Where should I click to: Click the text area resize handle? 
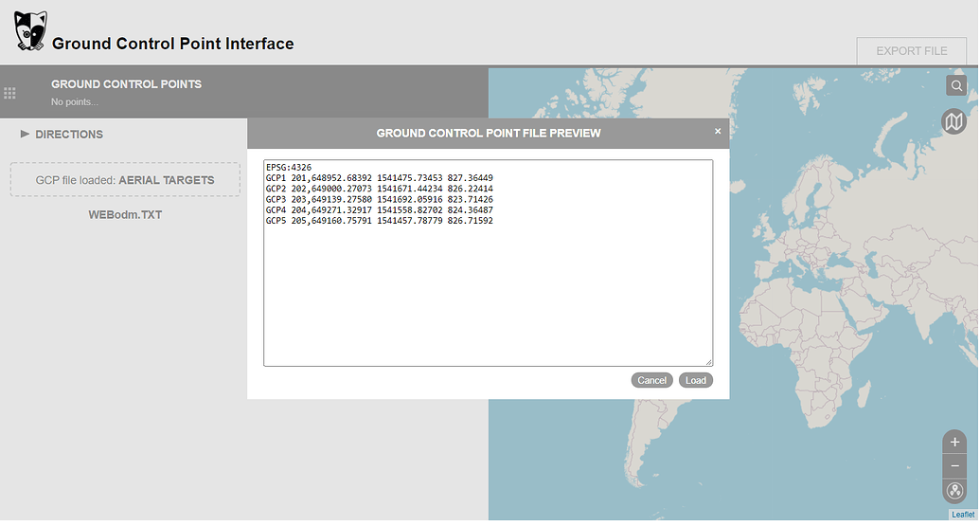(x=708, y=361)
